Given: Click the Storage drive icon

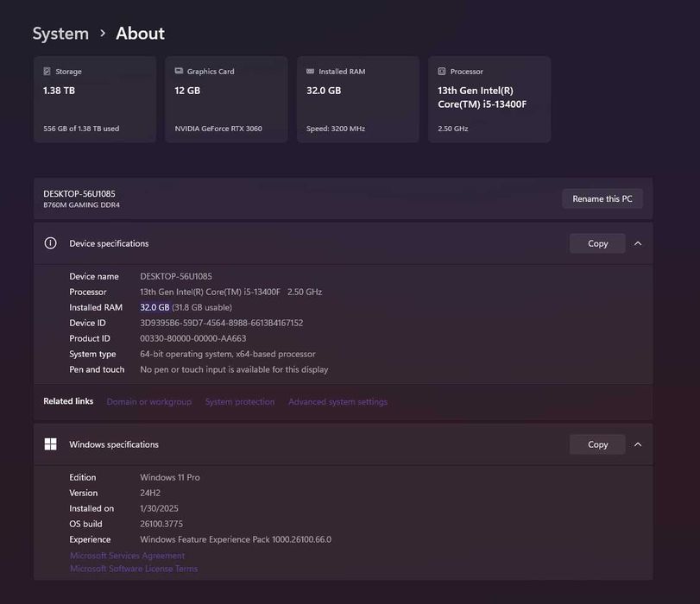Looking at the screenshot, I should 47,72.
